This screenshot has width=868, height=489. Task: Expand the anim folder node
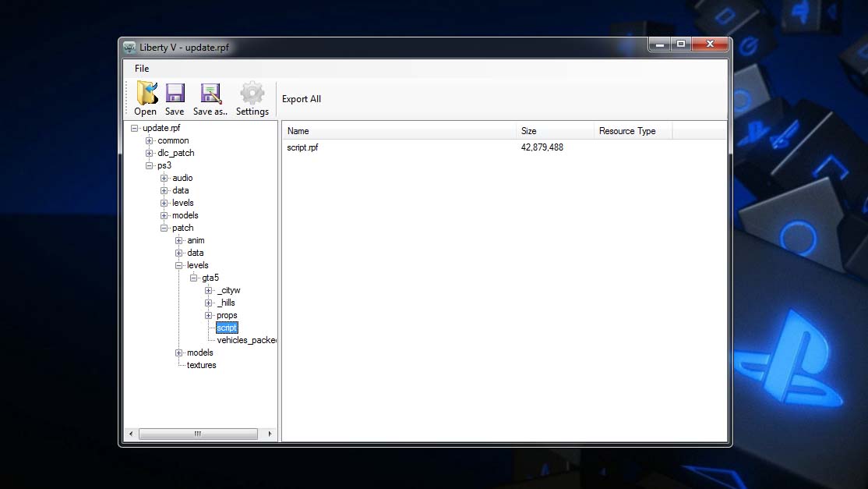coord(178,240)
